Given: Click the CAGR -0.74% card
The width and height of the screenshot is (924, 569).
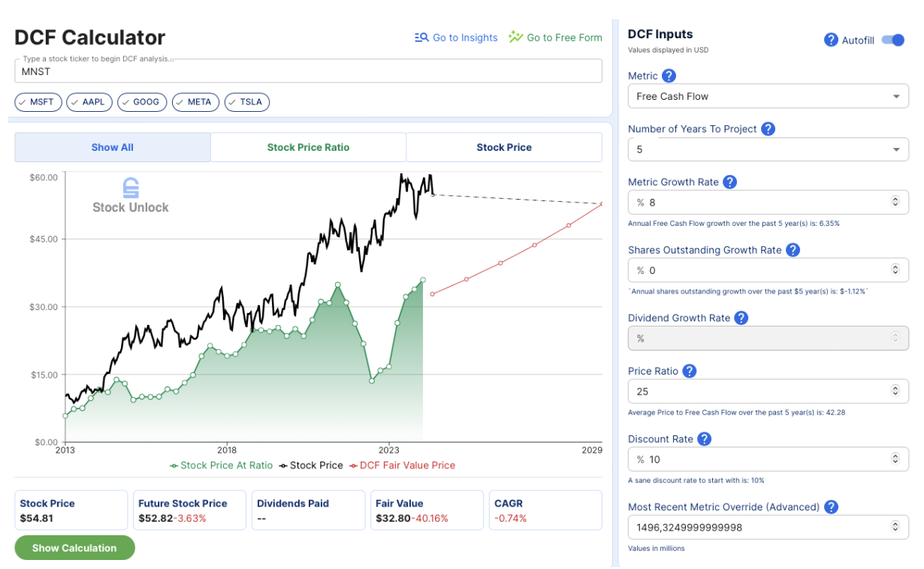Looking at the screenshot, I should coord(545,510).
